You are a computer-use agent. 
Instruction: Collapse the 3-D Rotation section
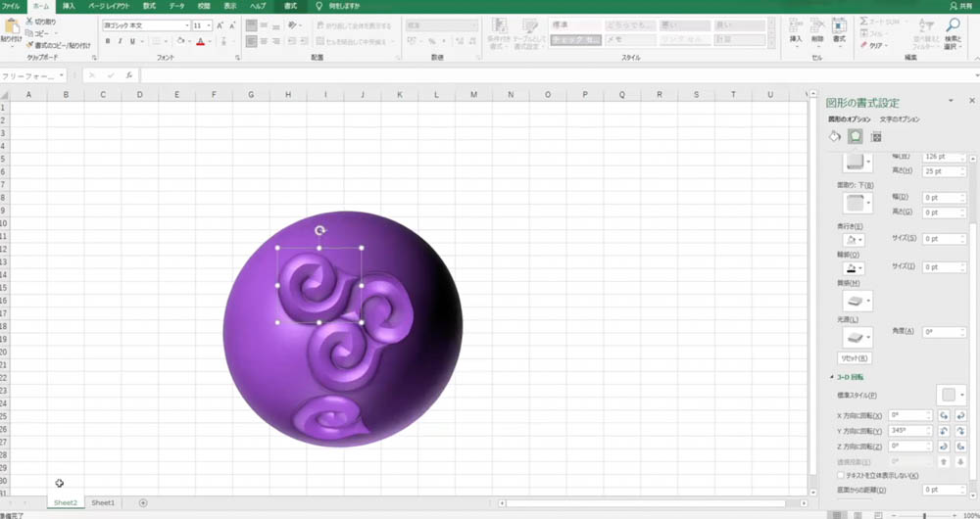click(832, 377)
